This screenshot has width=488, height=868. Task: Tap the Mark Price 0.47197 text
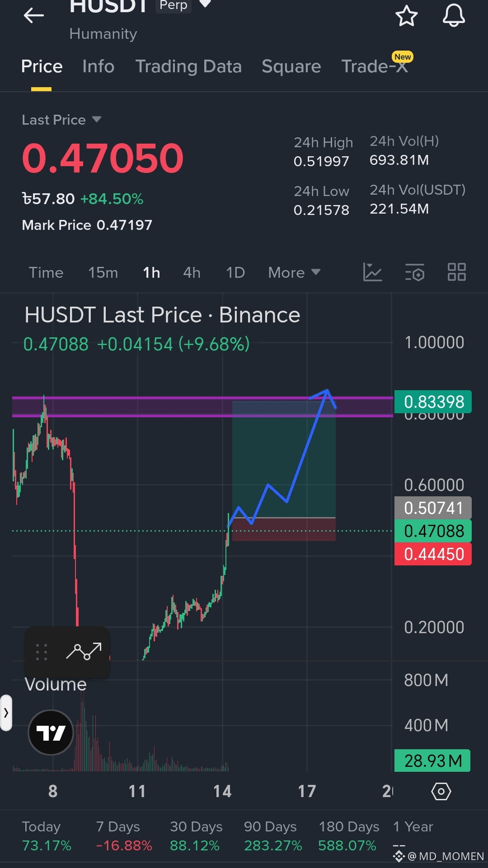coord(87,225)
